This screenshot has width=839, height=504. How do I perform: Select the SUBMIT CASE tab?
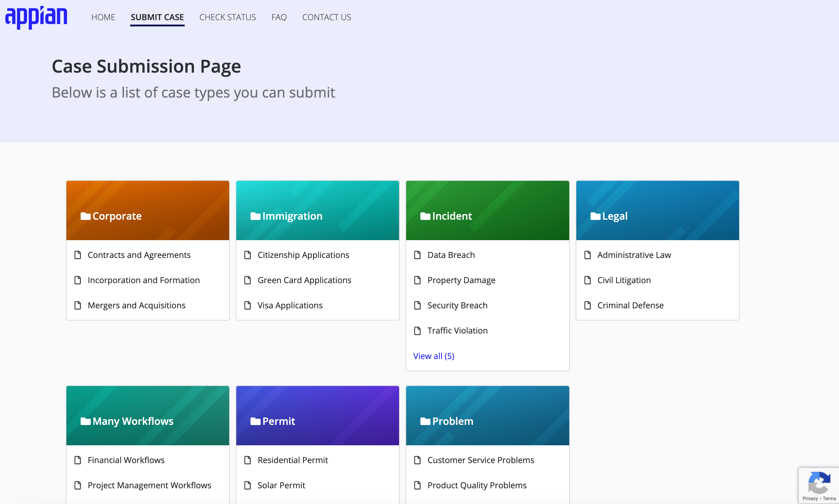[x=157, y=17]
